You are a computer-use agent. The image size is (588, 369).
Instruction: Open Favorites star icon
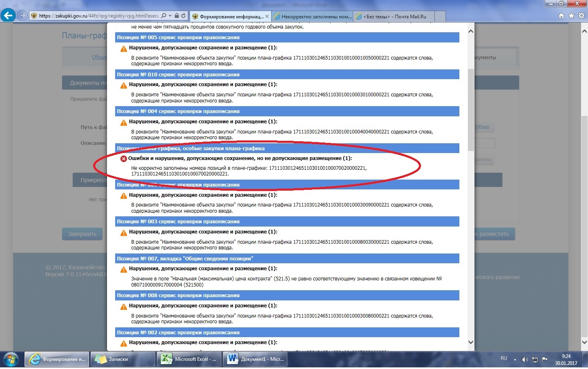[571, 16]
